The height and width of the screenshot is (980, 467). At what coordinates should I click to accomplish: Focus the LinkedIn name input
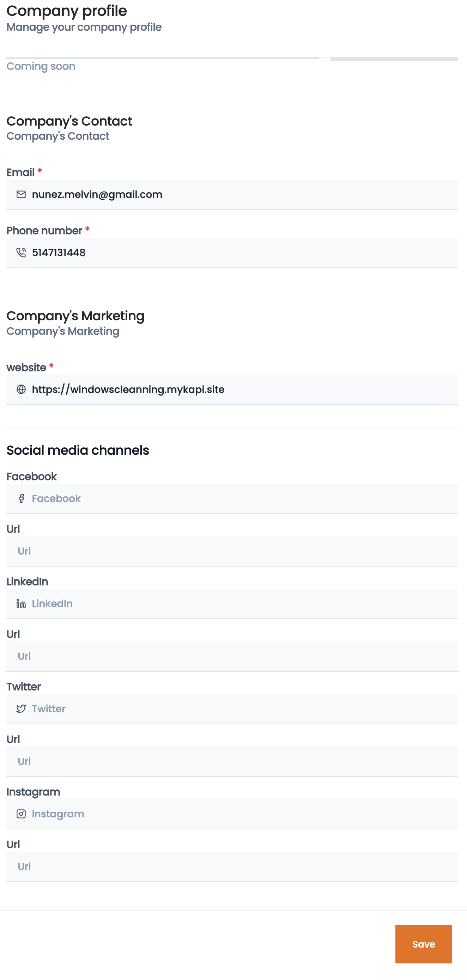coord(232,604)
